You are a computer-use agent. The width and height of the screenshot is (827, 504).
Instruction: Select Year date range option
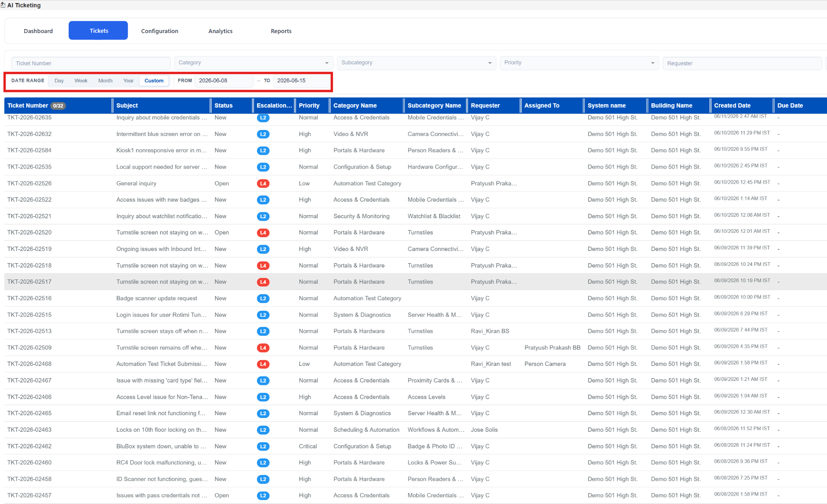(128, 81)
